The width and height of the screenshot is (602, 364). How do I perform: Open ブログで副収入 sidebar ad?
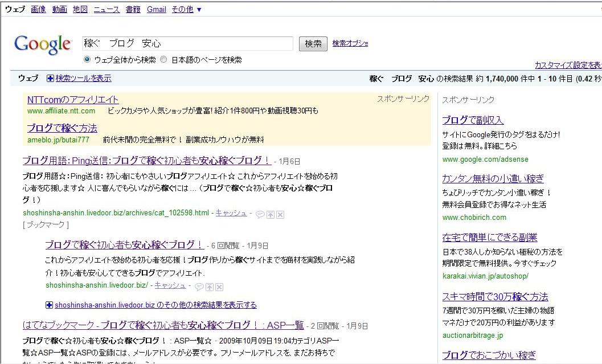473,120
